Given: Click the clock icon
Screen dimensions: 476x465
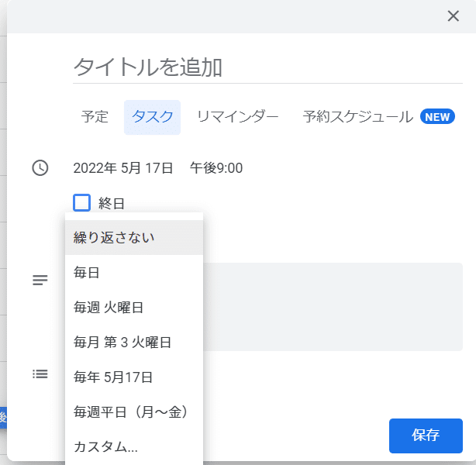Looking at the screenshot, I should pyautogui.click(x=40, y=168).
